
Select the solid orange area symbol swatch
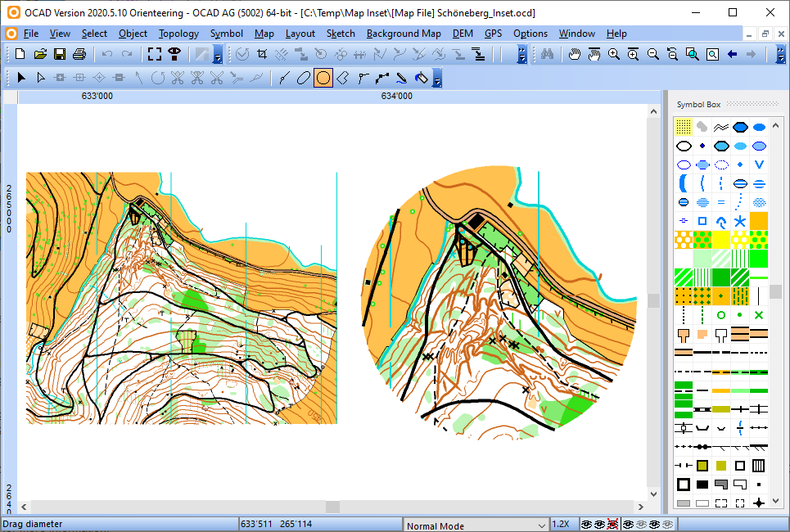point(759,221)
